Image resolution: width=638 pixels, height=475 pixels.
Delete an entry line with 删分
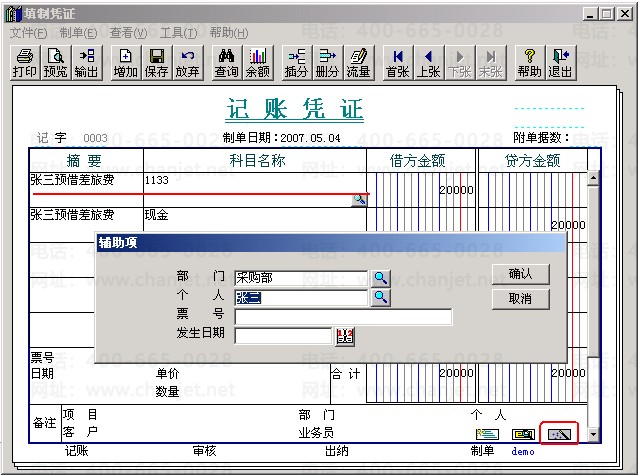click(x=328, y=63)
